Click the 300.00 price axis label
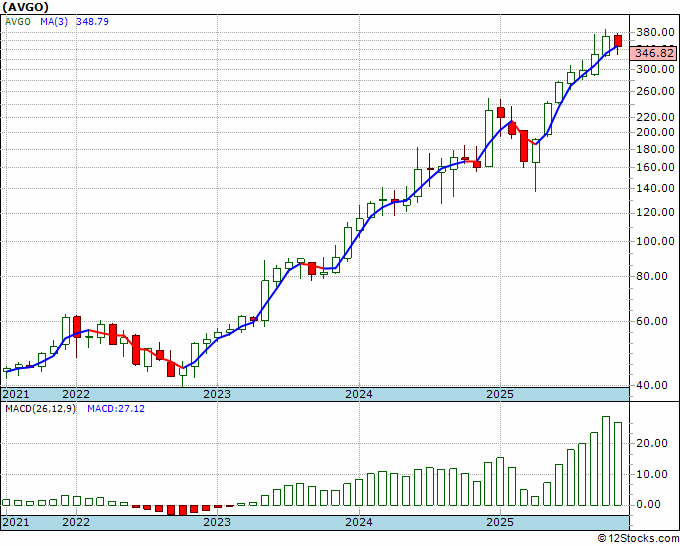Viewport: 680px width, 546px height. 655,69
